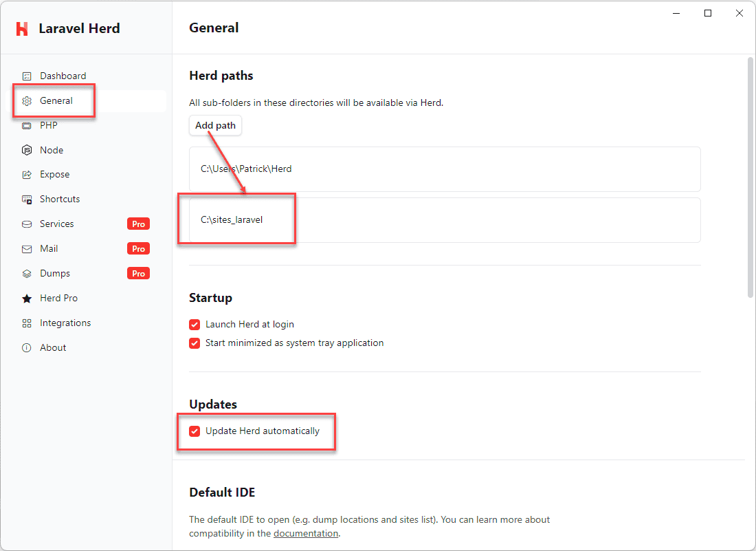Uncheck Update Herd automatically
756x551 pixels.
point(194,431)
